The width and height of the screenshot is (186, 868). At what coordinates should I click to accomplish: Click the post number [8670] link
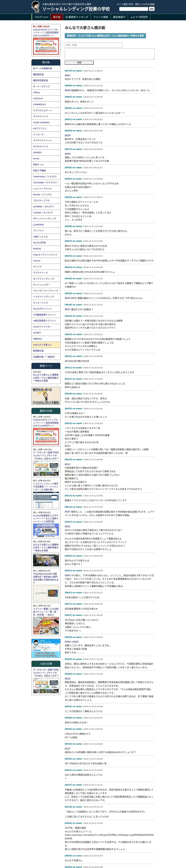coord(68,71)
